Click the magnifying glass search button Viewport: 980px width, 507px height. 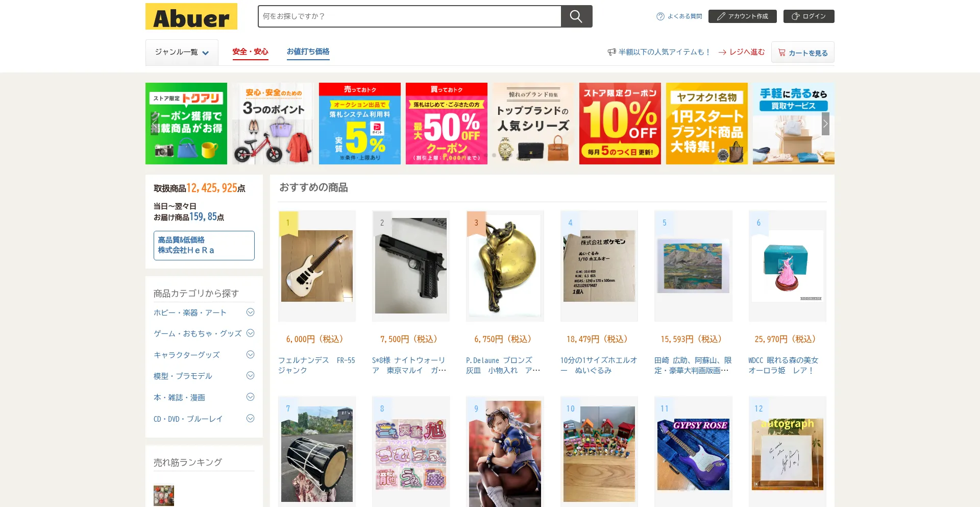[576, 16]
